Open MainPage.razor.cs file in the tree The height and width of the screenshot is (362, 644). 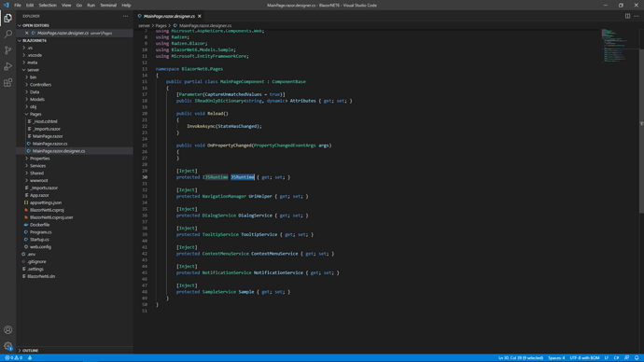(x=49, y=144)
